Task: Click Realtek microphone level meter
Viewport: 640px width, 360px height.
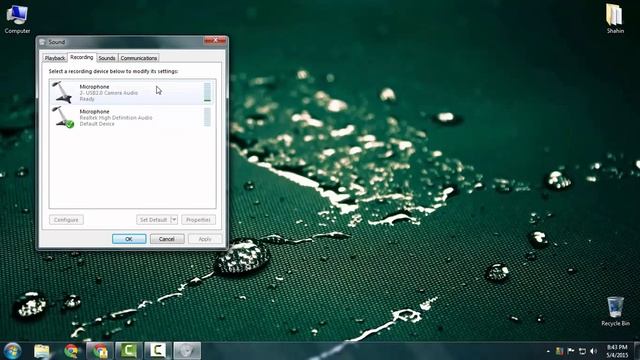Action: (207, 117)
